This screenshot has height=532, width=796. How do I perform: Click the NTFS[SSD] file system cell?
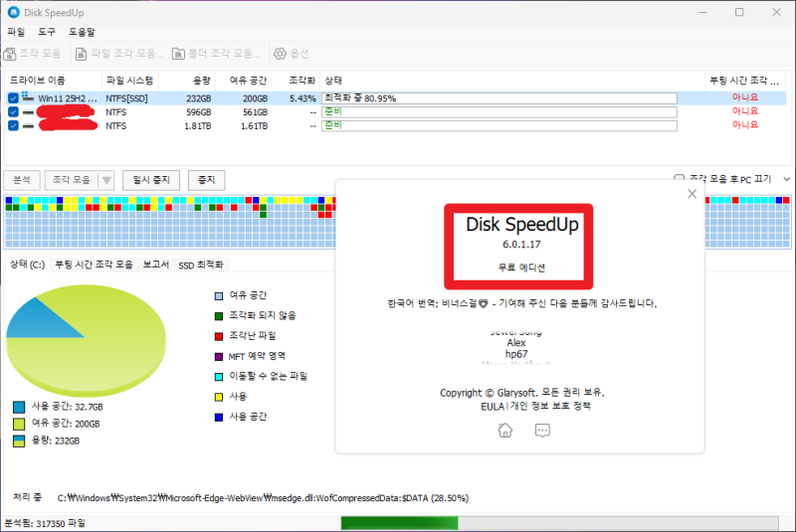tap(126, 98)
